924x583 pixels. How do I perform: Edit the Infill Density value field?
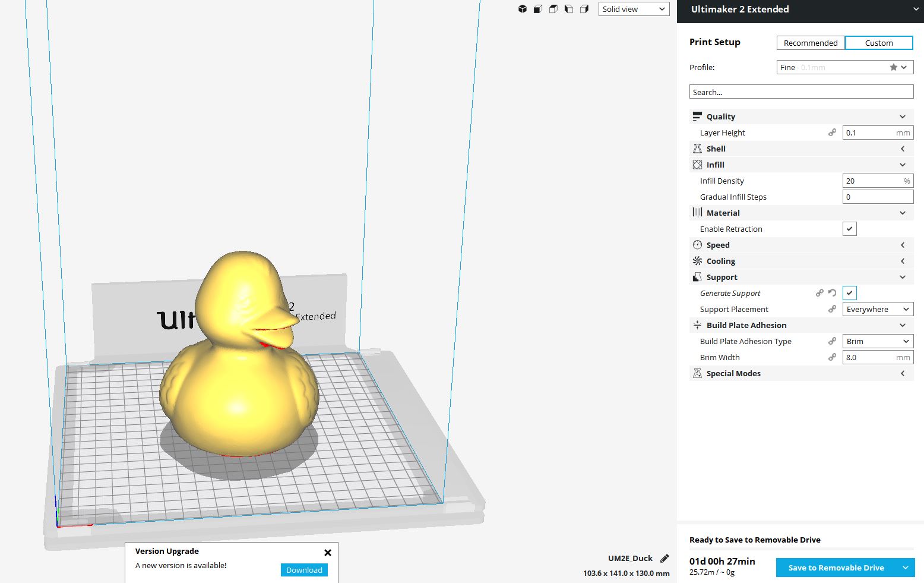click(878, 181)
